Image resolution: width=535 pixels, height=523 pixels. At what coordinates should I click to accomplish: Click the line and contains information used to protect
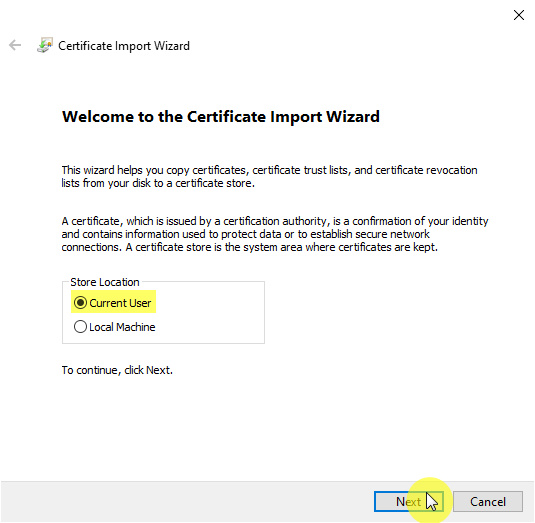245,234
